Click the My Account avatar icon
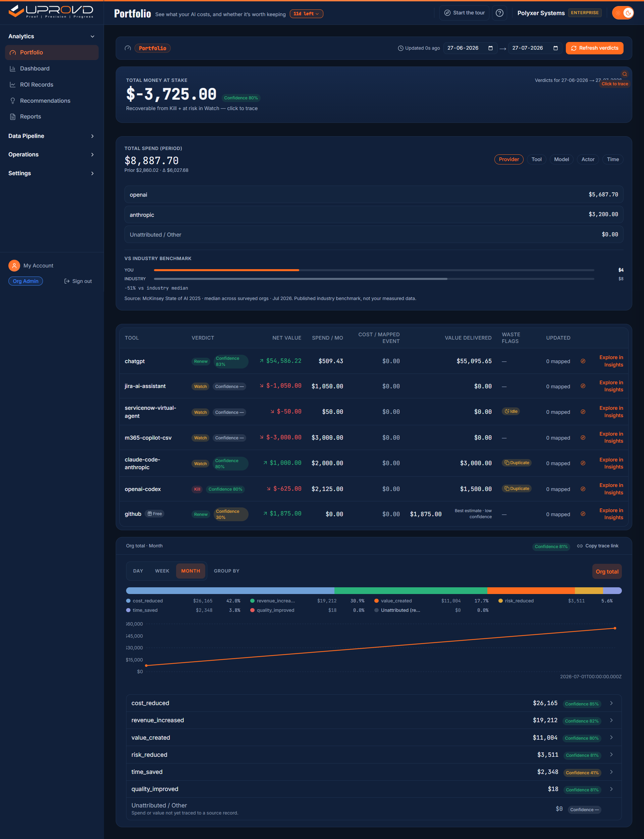 pyautogui.click(x=14, y=266)
